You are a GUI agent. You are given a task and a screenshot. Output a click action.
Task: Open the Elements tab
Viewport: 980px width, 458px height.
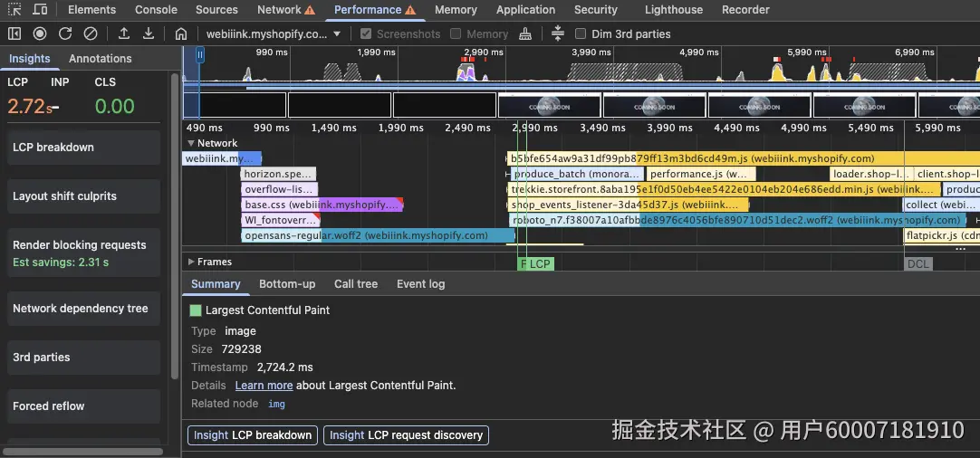click(x=91, y=9)
